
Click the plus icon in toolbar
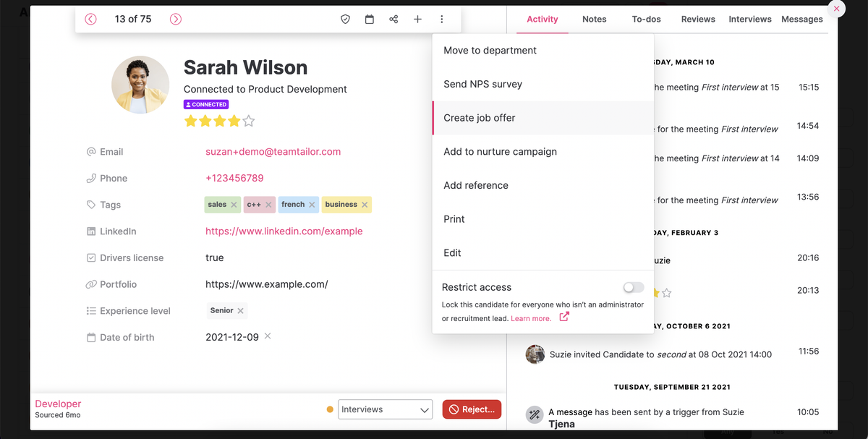point(417,20)
